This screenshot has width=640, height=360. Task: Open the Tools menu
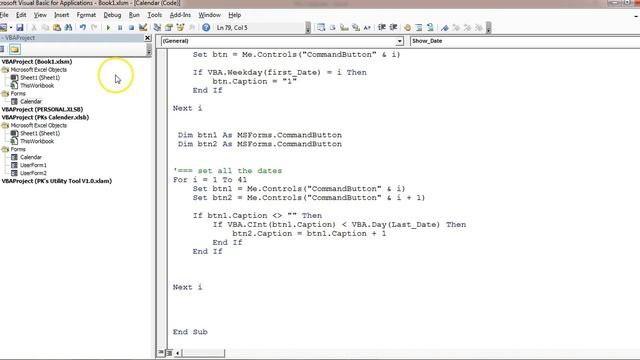(x=155, y=15)
